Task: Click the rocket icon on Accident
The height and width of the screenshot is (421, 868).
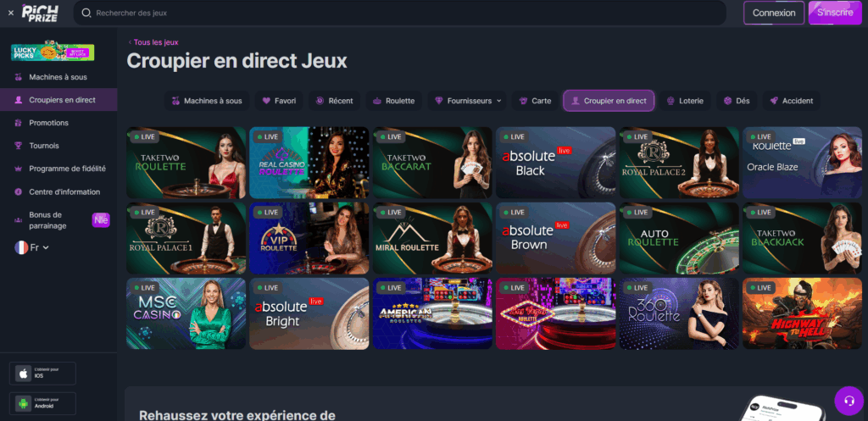Action: pos(774,101)
